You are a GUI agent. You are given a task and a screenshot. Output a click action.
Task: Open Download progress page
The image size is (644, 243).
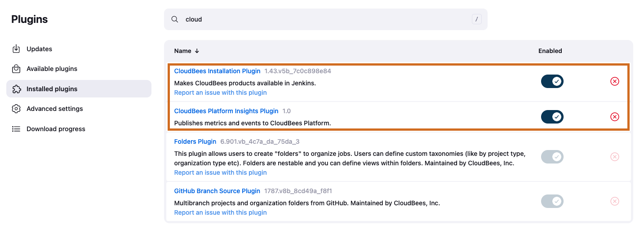(x=79, y=129)
